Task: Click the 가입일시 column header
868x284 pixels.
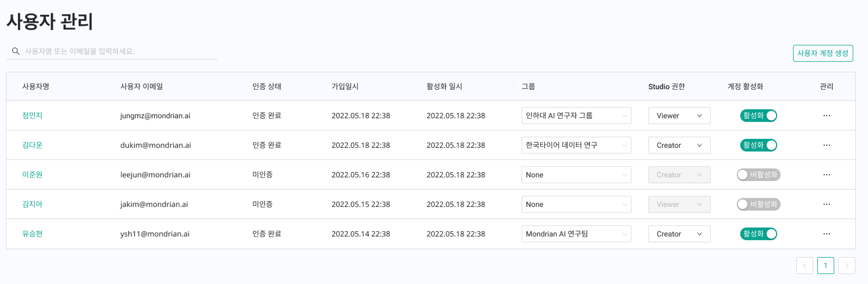Action: (x=345, y=87)
